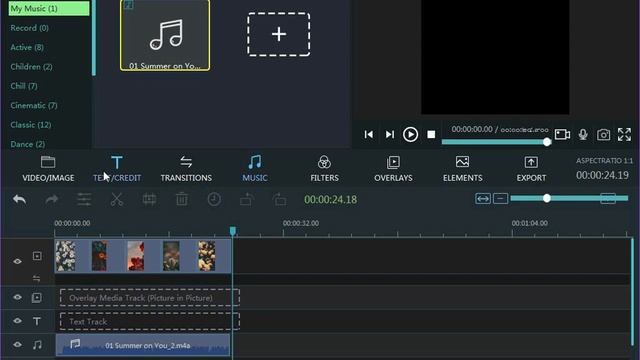
Task: Click the text track T icon
Action: [37, 321]
